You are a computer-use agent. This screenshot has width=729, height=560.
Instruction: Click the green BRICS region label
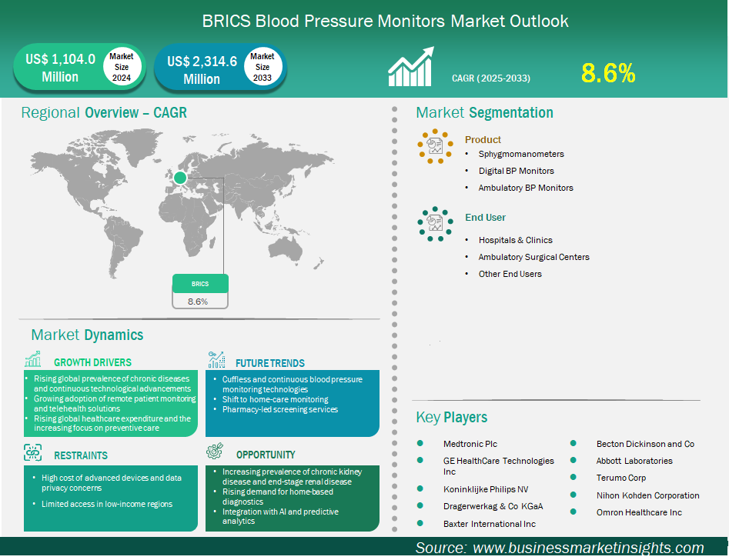[200, 284]
